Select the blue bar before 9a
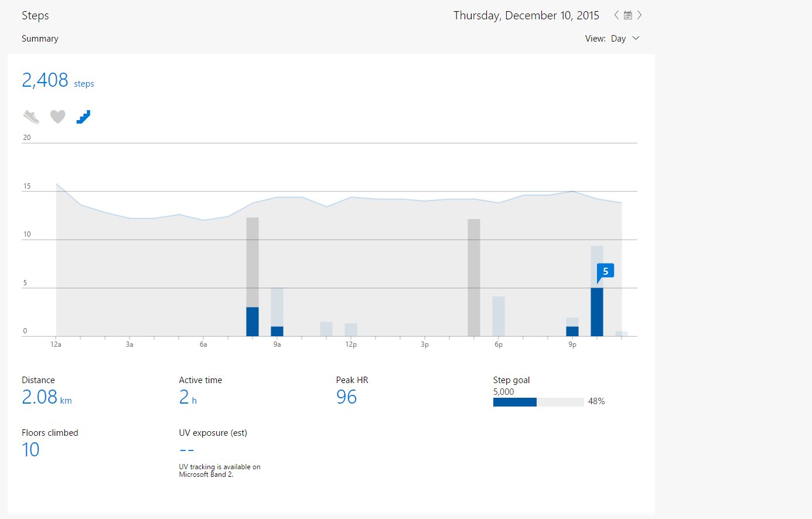The width and height of the screenshot is (812, 519). pos(253,322)
